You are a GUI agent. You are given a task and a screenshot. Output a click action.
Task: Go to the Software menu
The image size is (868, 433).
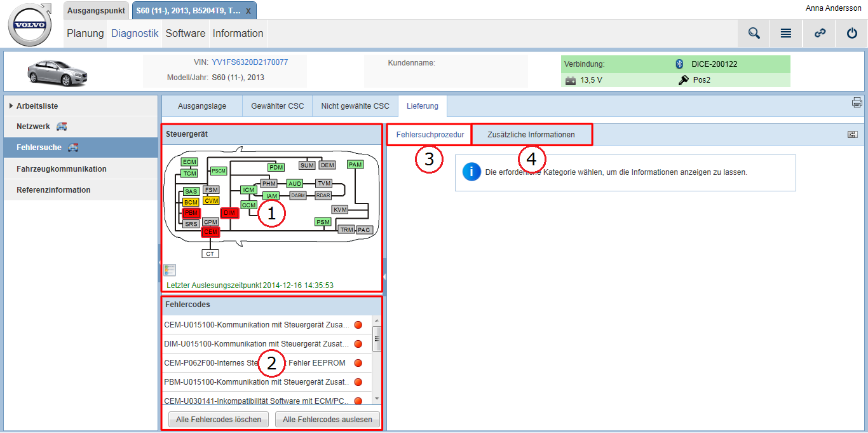(186, 34)
